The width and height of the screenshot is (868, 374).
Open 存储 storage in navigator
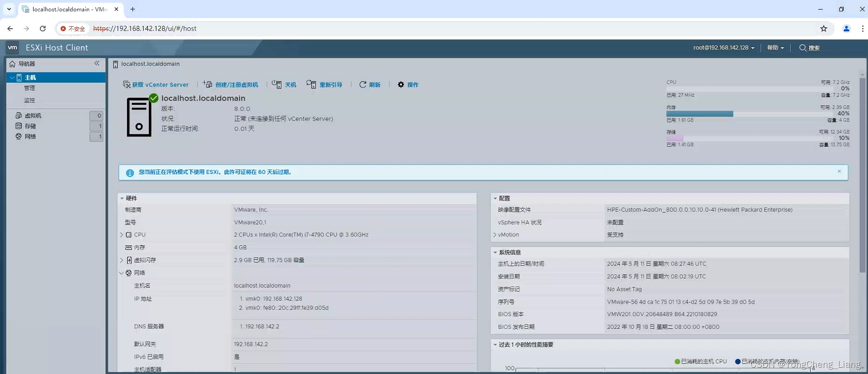[x=30, y=126]
